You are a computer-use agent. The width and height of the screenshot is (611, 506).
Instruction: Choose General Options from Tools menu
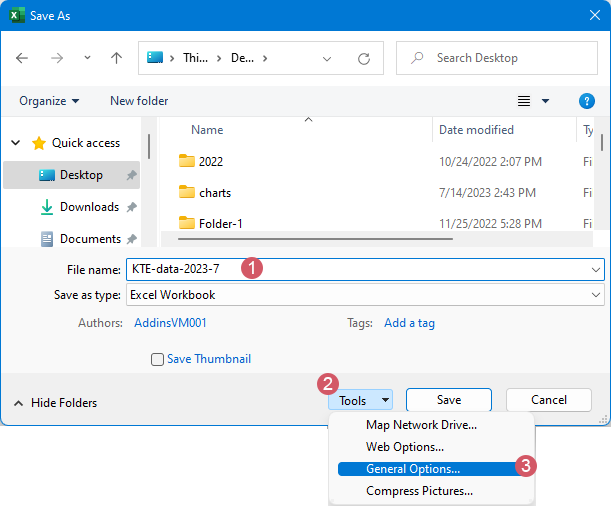pos(413,469)
